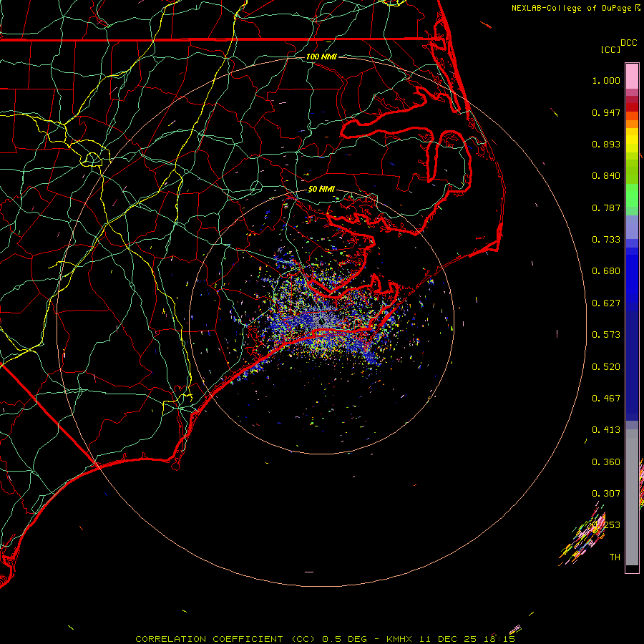Click the 100 NMI range ring label
Viewport: 644px width, 644px height.
(x=321, y=57)
